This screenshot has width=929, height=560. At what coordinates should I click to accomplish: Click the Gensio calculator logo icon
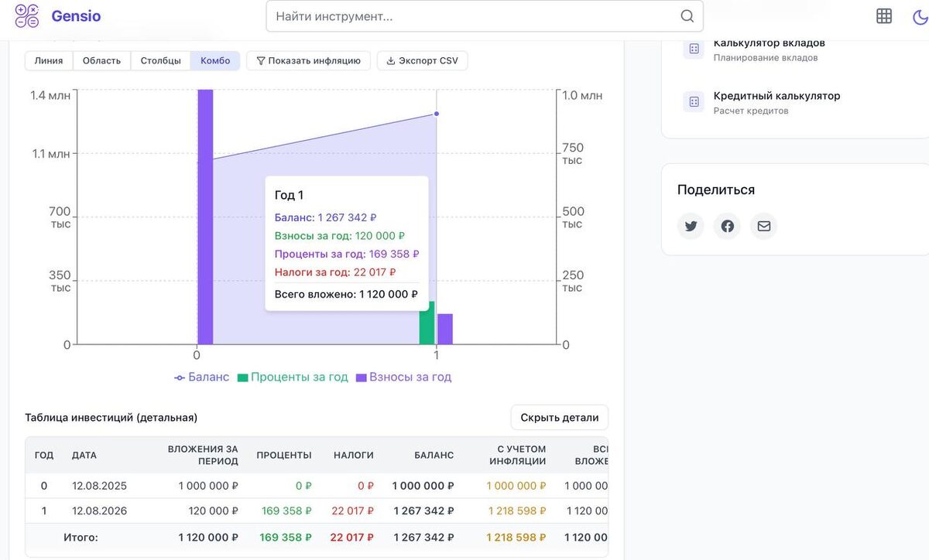pyautogui.click(x=27, y=16)
